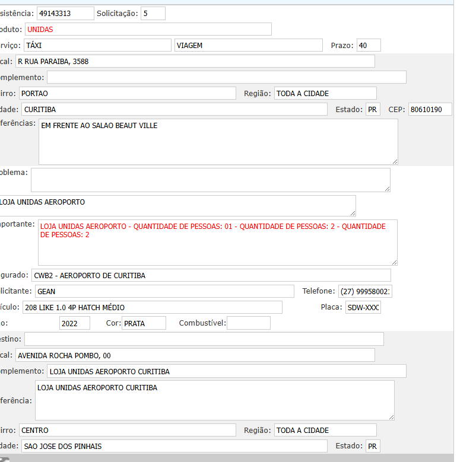The height and width of the screenshot is (462, 476).
Task: Grab the Referências text area resize handle
Action: [395, 162]
